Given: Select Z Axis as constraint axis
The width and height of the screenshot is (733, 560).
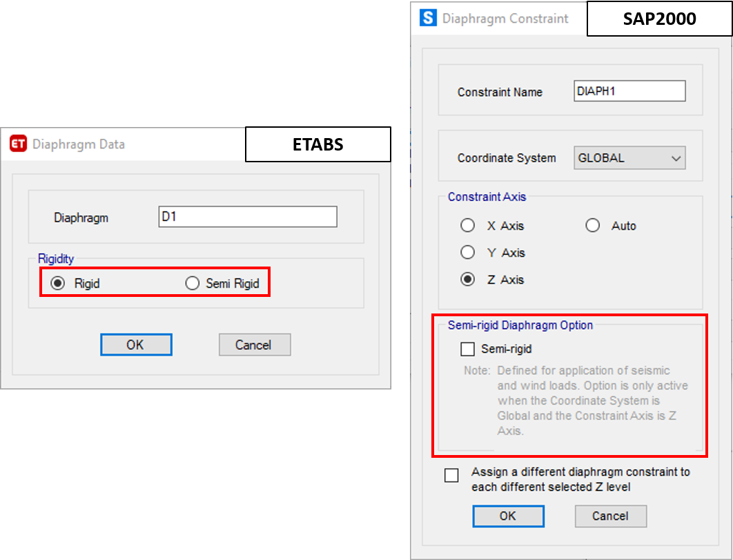Looking at the screenshot, I should [x=468, y=280].
